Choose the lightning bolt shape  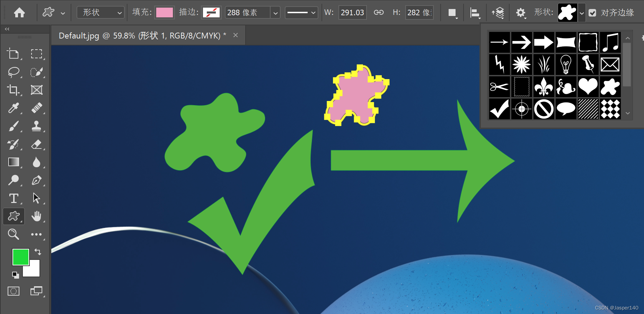point(499,65)
